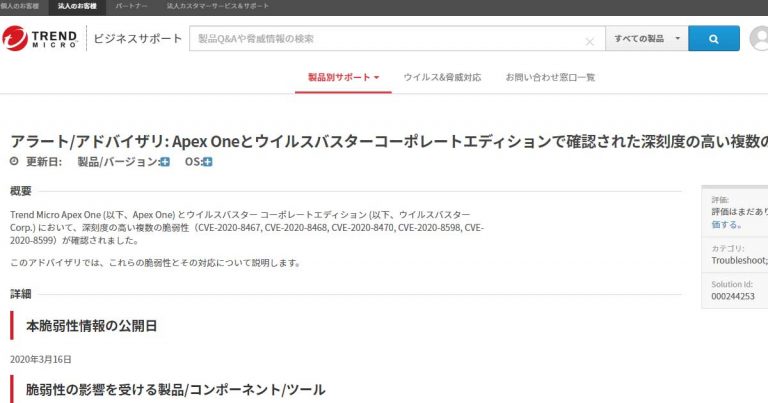This screenshot has height=403, width=768.
Task: Select 法人のお客様 in the top bar
Action: point(78,6)
